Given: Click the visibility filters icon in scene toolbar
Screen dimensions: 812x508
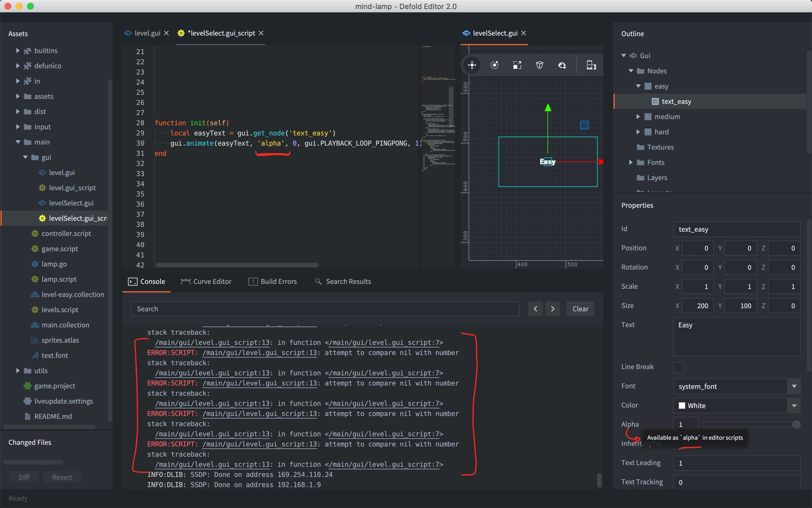Looking at the screenshot, I should [x=562, y=65].
